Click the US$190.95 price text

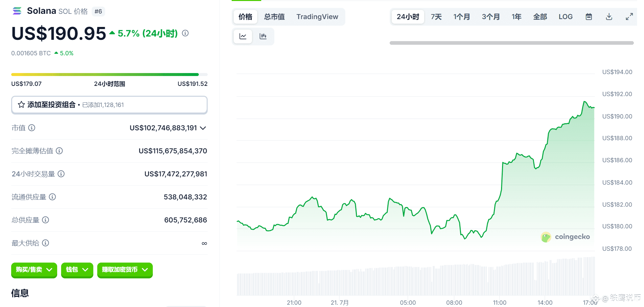pyautogui.click(x=59, y=33)
